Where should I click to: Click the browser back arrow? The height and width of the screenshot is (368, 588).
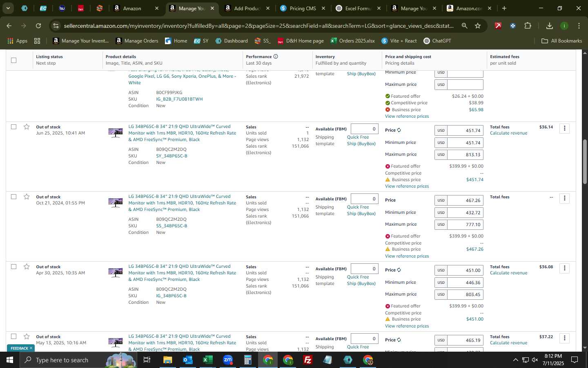click(x=9, y=26)
